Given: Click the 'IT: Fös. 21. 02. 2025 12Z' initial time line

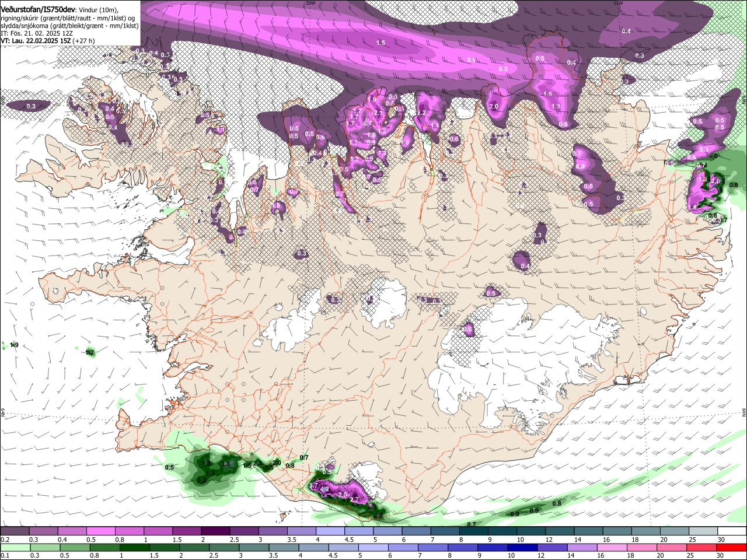Looking at the screenshot, I should (x=37, y=33).
